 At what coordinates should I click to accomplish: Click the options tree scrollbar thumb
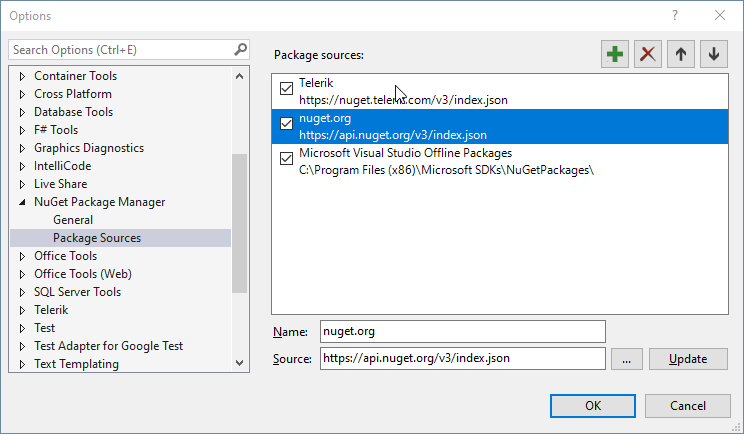[x=240, y=223]
